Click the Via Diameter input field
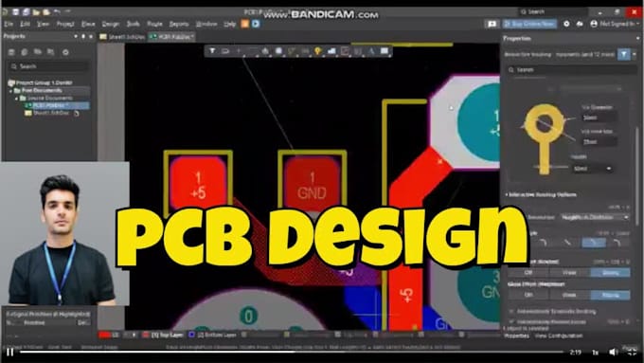The height and width of the screenshot is (363, 644). tap(599, 118)
